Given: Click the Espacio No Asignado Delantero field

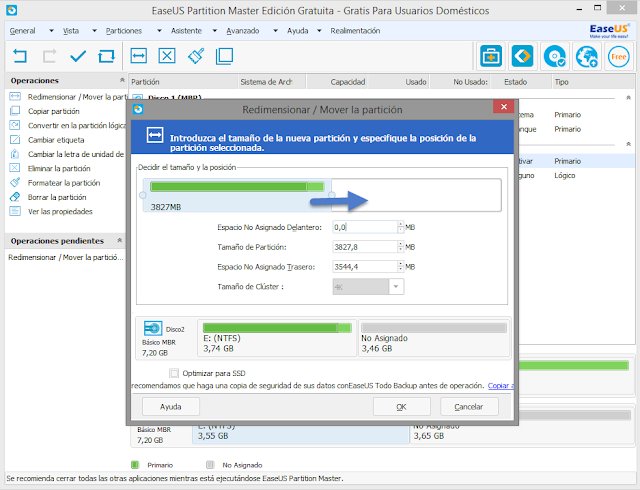Looking at the screenshot, I should click(x=365, y=227).
